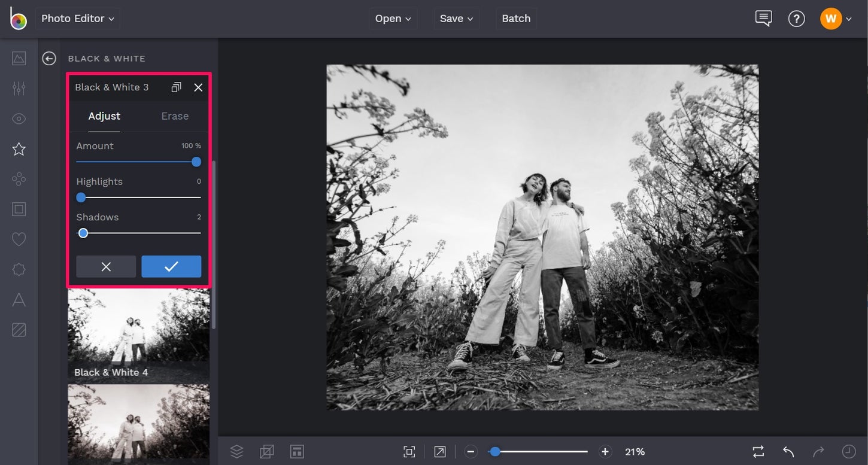Viewport: 868px width, 465px height.
Task: Click the Undo arrow
Action: point(787,451)
